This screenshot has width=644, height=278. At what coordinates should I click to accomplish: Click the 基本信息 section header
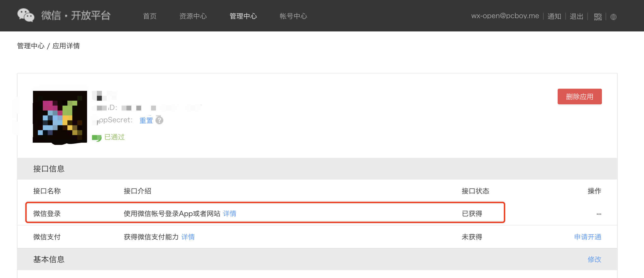tap(49, 259)
